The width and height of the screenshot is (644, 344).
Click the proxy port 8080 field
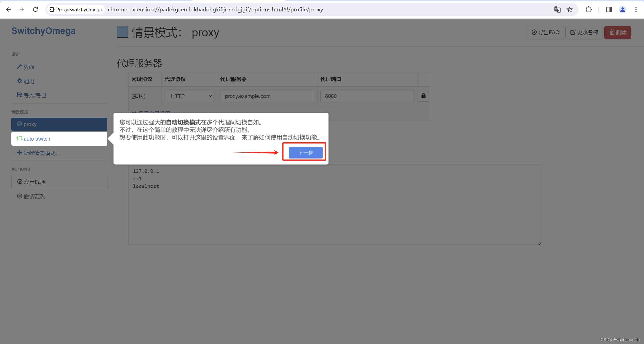tap(367, 96)
